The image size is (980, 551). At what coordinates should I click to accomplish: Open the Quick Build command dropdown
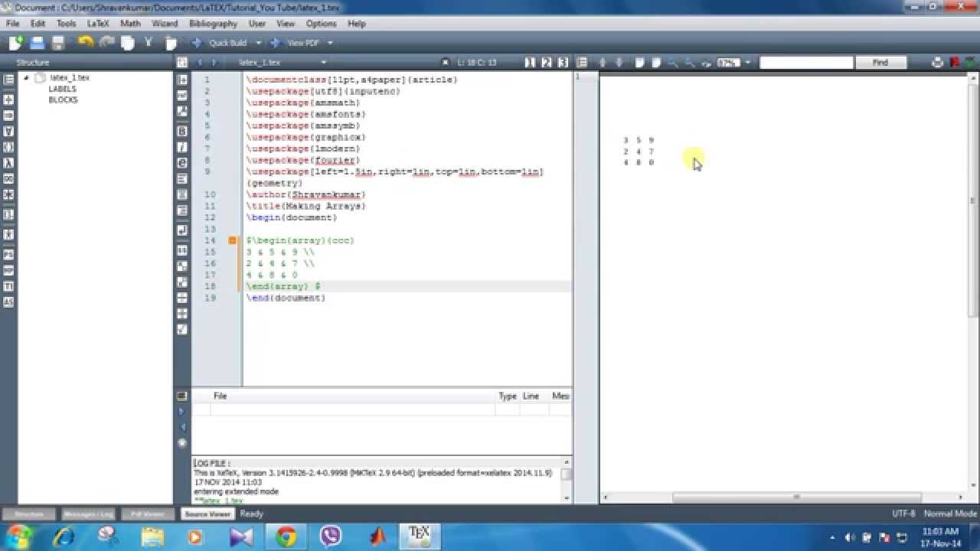[x=259, y=43]
